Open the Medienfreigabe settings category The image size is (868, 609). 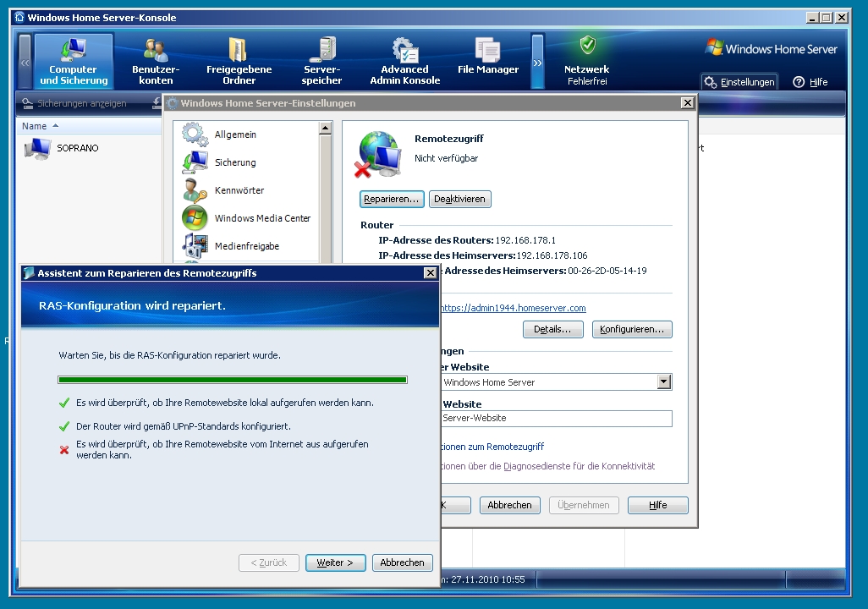click(x=247, y=246)
